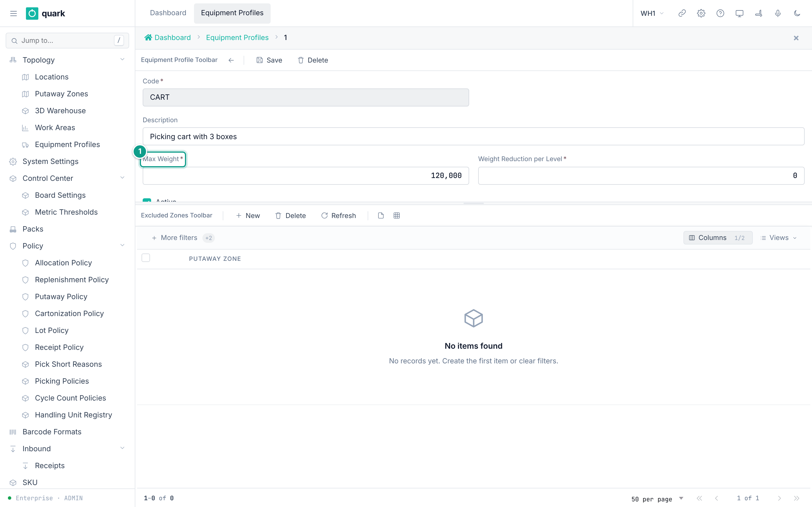Switch to dark mode moon icon

pos(797,14)
